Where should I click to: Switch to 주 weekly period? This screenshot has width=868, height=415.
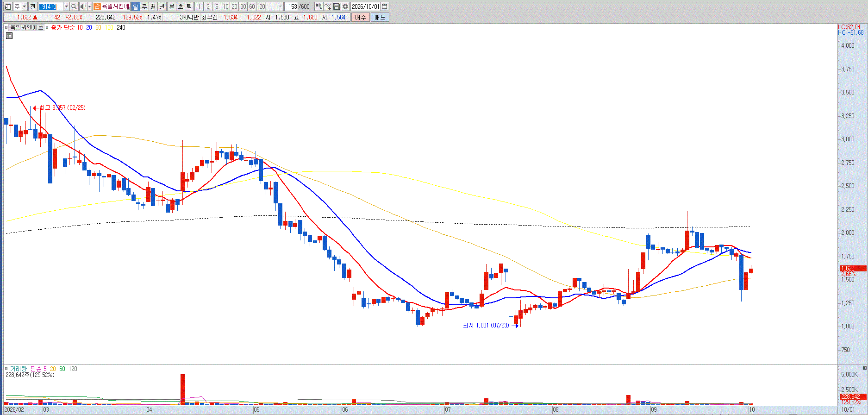pyautogui.click(x=144, y=6)
